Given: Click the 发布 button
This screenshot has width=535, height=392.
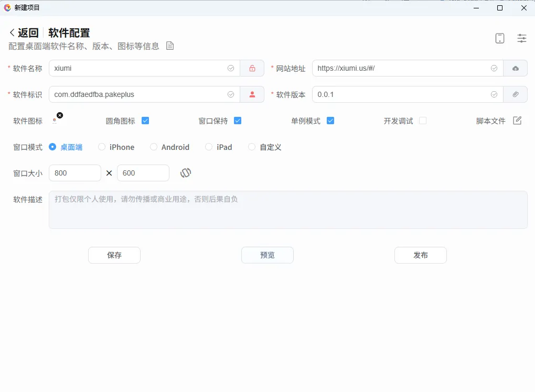Looking at the screenshot, I should coord(420,255).
